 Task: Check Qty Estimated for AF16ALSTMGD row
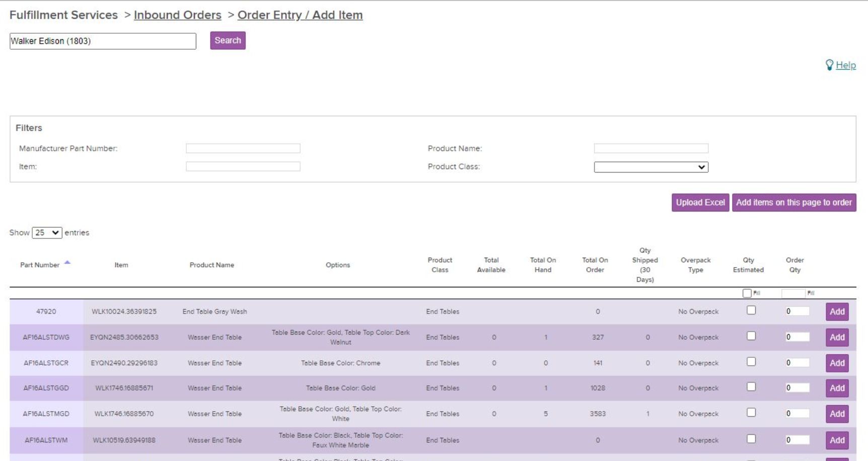point(751,412)
